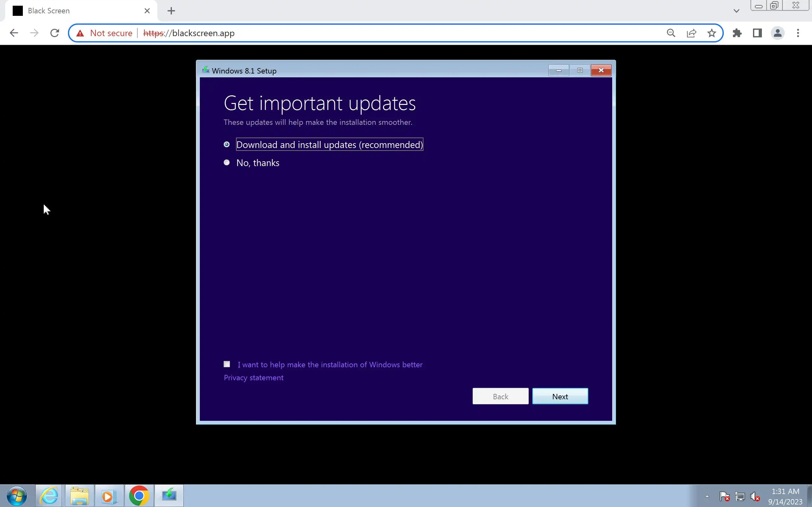This screenshot has height=507, width=812.
Task: Open the Windows Start orb
Action: [x=17, y=496]
